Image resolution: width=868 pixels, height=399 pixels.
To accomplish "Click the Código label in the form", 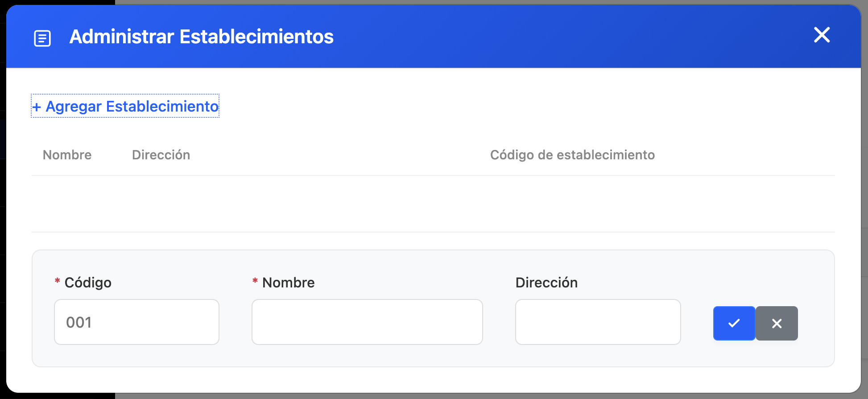I will [88, 283].
